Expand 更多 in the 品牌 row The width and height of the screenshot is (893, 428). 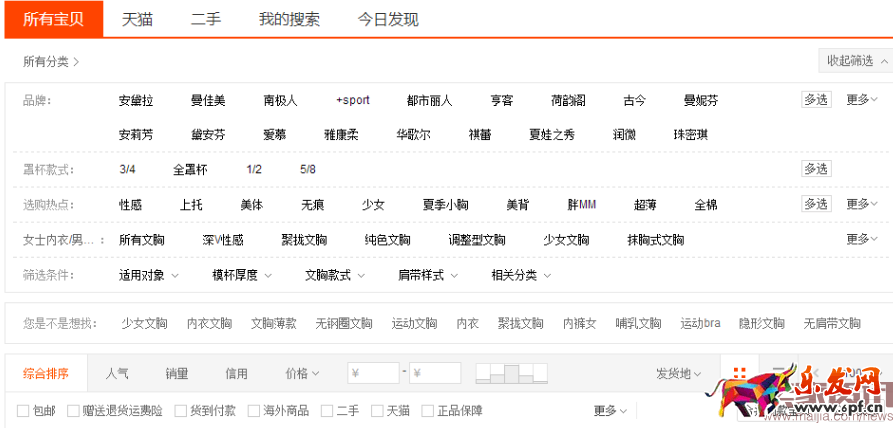tap(862, 100)
